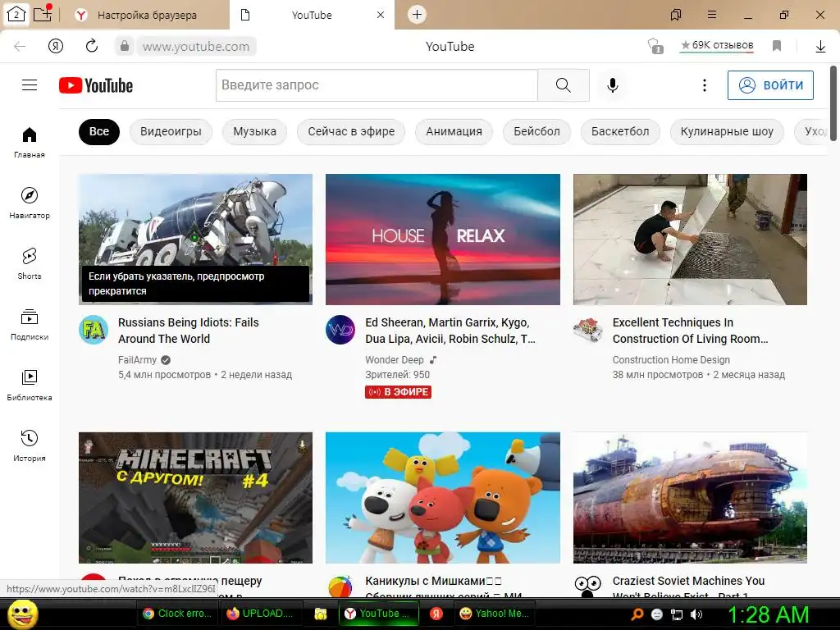Click the smiley start button
Image resolution: width=840 pixels, height=630 pixels.
[x=22, y=614]
